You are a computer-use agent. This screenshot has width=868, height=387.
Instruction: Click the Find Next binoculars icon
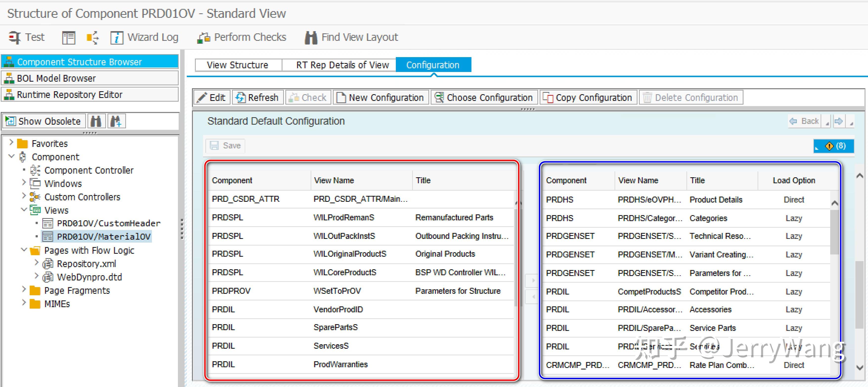116,121
